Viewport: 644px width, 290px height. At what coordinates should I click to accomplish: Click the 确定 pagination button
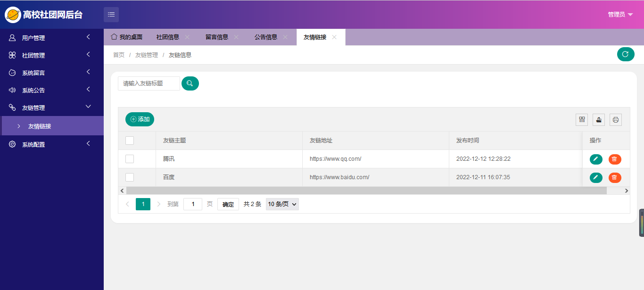(x=228, y=204)
